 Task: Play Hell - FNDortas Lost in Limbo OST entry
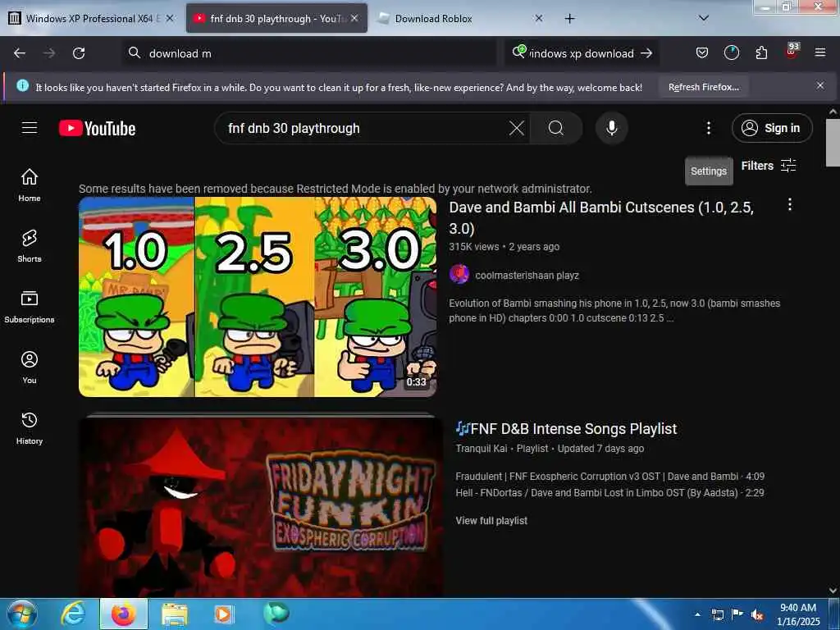pyautogui.click(x=609, y=492)
